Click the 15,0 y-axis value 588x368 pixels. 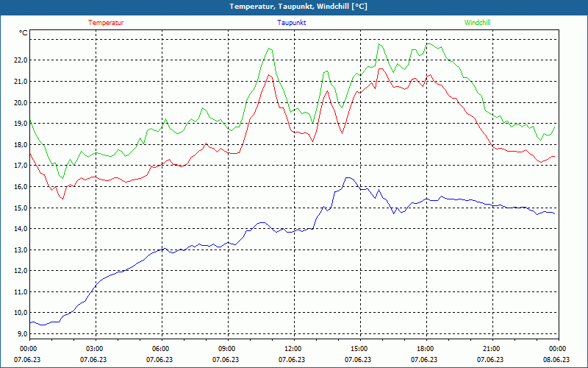(21, 208)
